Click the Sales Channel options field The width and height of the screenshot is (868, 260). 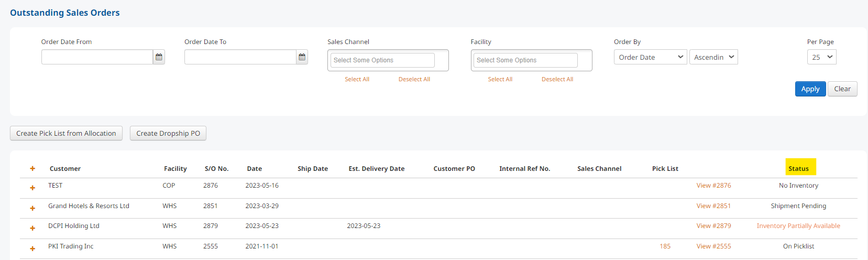[x=382, y=60]
